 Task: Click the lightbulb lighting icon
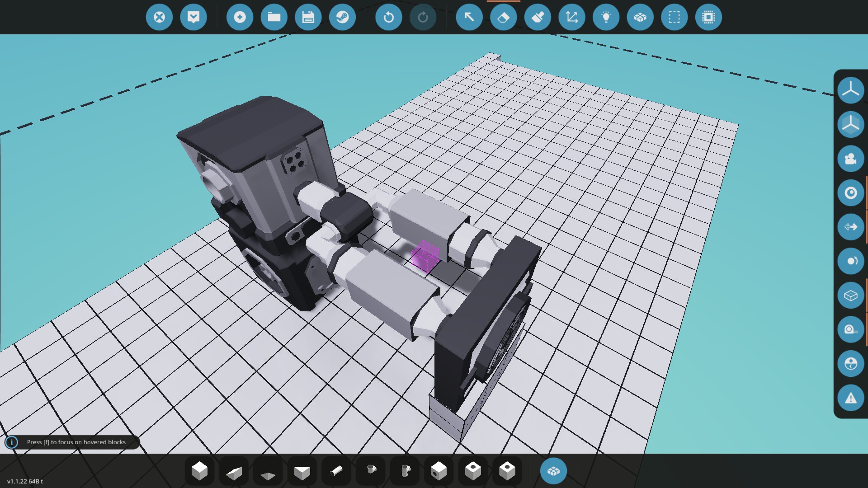tap(606, 17)
